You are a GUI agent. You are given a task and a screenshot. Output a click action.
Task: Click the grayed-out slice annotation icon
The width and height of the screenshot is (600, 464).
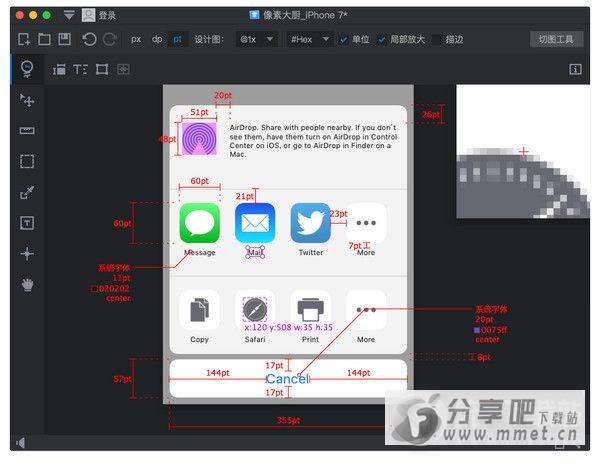(x=123, y=69)
